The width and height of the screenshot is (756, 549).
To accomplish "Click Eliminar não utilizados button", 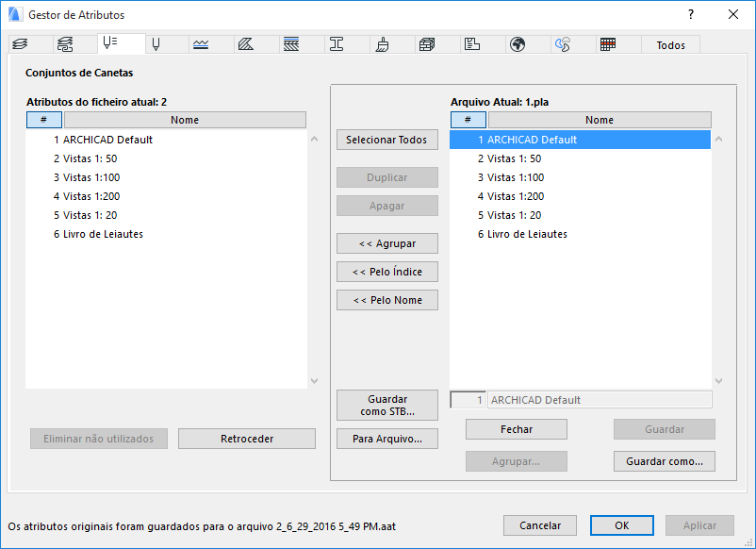I will pos(99,439).
